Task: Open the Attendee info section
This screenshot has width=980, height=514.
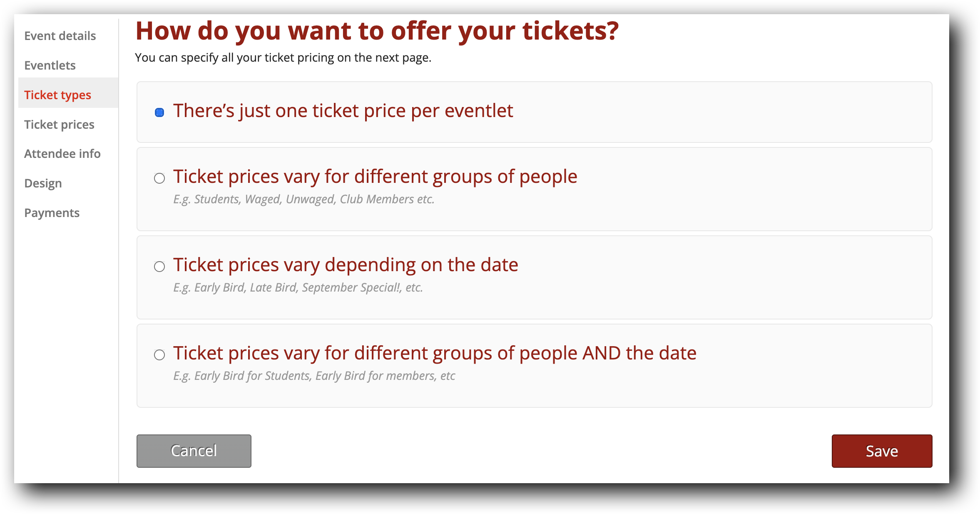Action: point(62,154)
